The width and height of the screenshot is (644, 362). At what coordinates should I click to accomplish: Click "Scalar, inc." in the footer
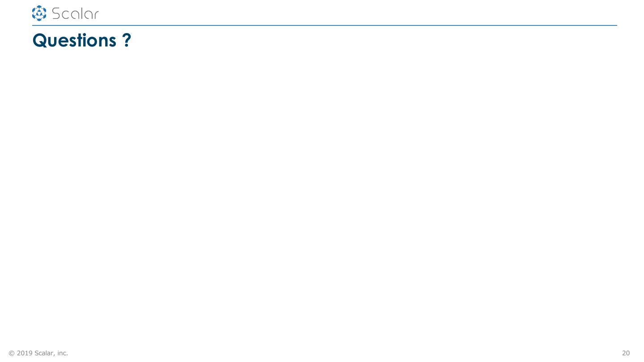pyautogui.click(x=51, y=353)
